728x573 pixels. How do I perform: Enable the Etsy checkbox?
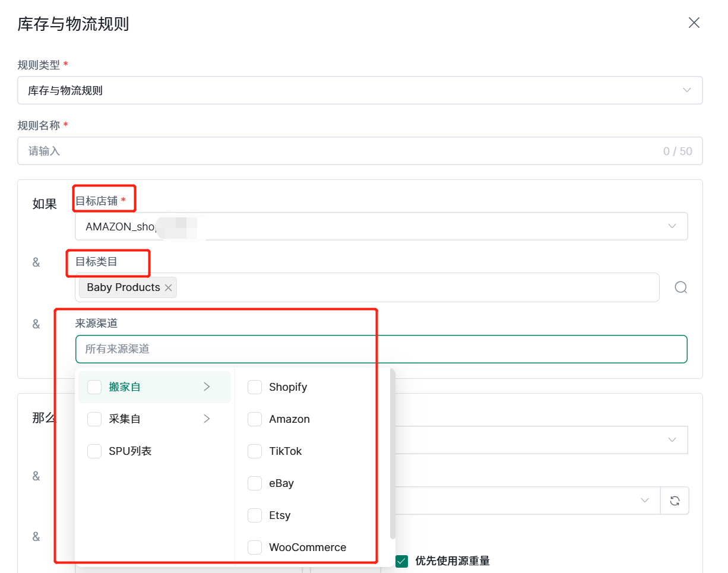coord(255,515)
